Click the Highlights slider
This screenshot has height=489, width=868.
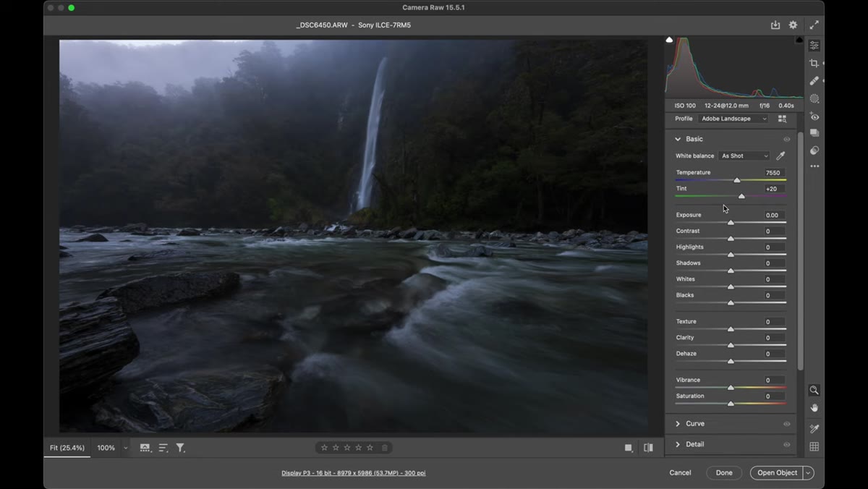pos(731,255)
